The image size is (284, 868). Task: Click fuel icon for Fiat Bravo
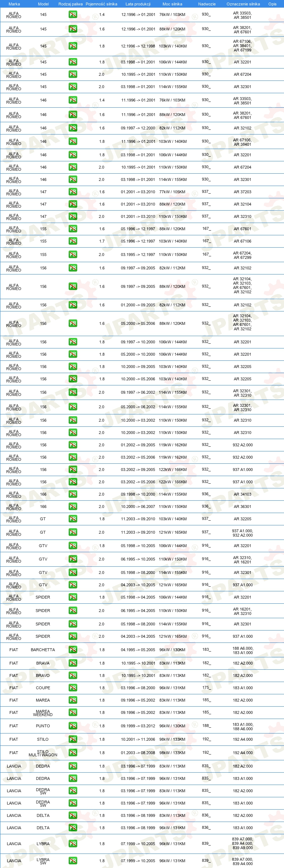(73, 675)
